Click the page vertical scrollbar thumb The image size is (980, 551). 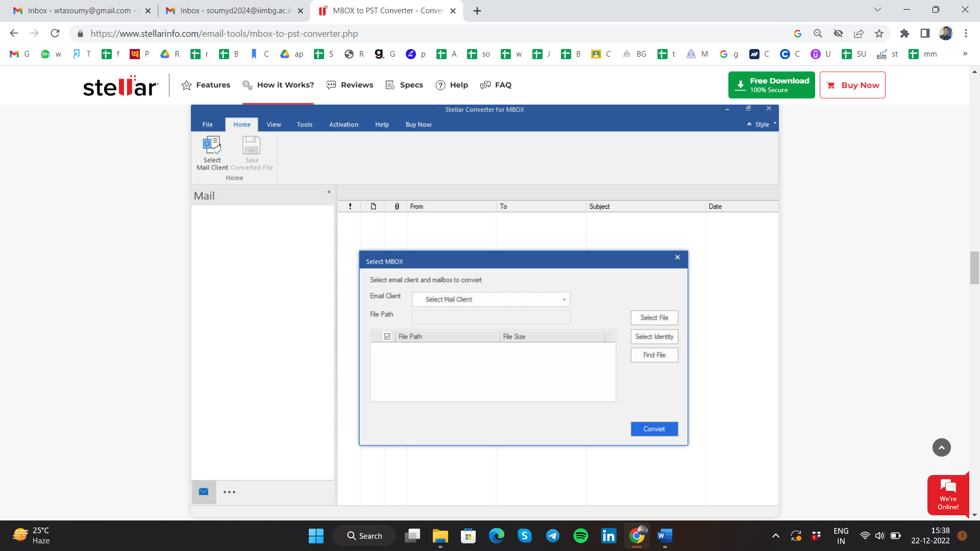[x=974, y=268]
